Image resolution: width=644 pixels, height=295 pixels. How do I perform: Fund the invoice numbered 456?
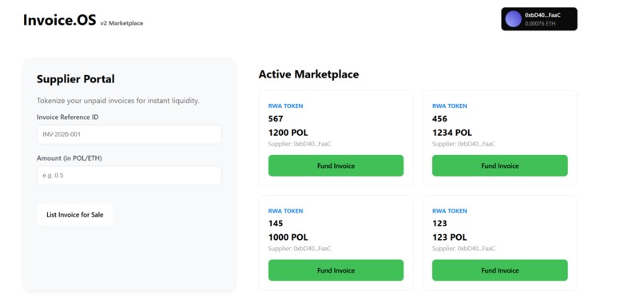click(x=500, y=165)
